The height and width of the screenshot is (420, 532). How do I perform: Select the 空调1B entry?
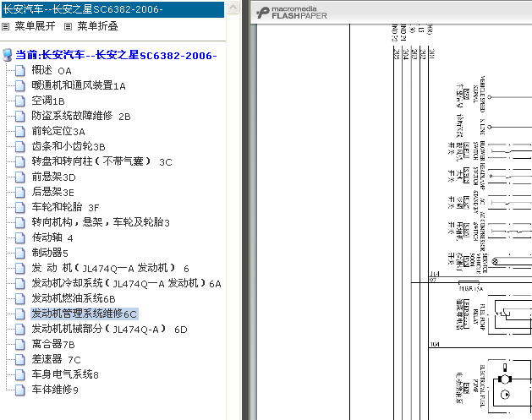click(48, 101)
